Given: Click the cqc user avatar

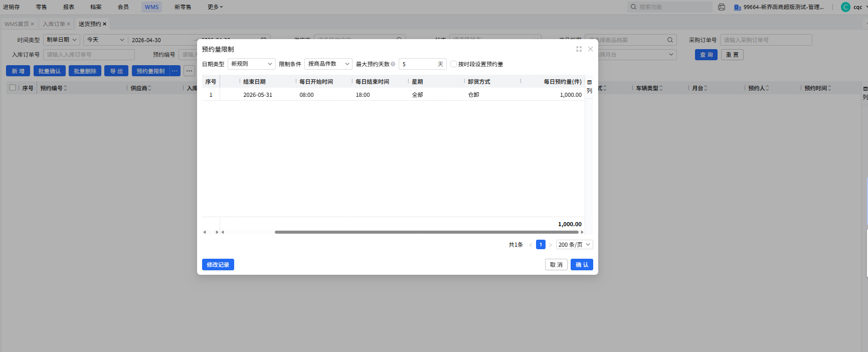Looking at the screenshot, I should pyautogui.click(x=845, y=7).
